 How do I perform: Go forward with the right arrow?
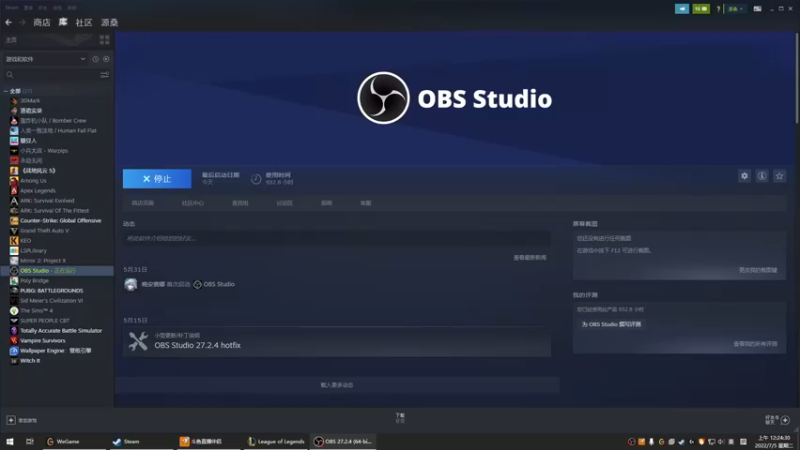coord(22,22)
